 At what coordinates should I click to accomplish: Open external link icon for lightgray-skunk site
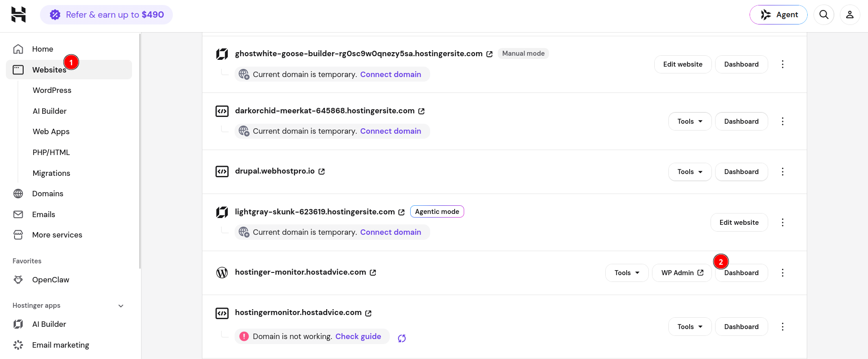point(402,212)
